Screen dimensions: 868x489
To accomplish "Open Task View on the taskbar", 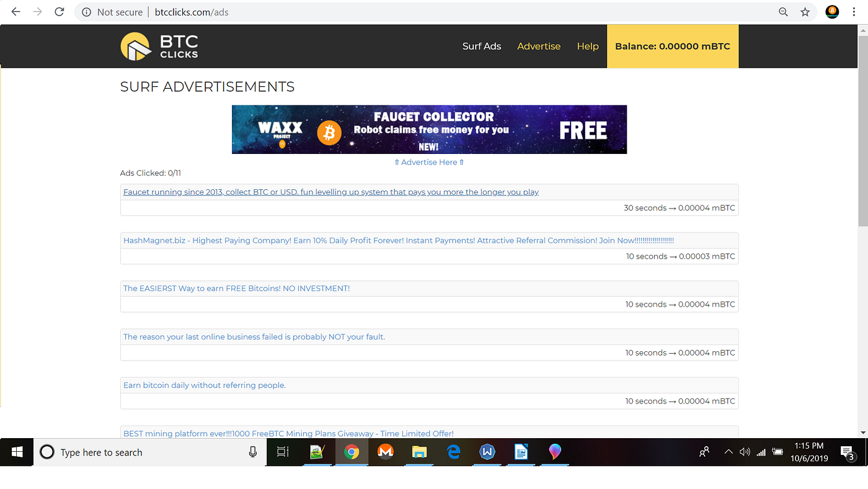I will [283, 452].
